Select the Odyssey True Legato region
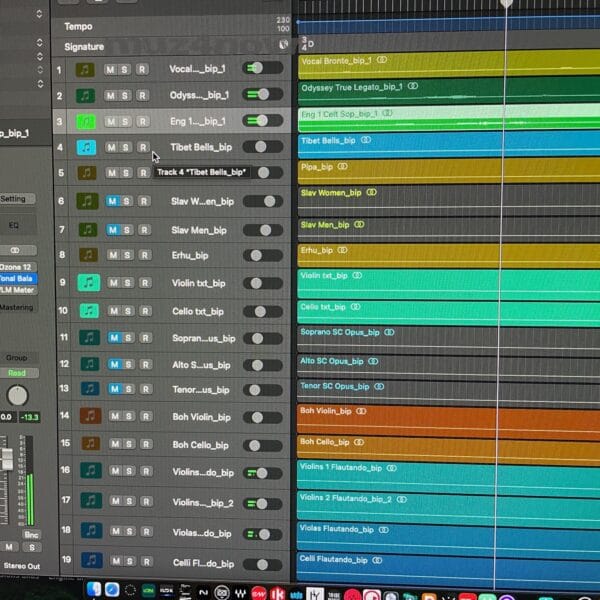The width and height of the screenshot is (600, 600). 449,91
